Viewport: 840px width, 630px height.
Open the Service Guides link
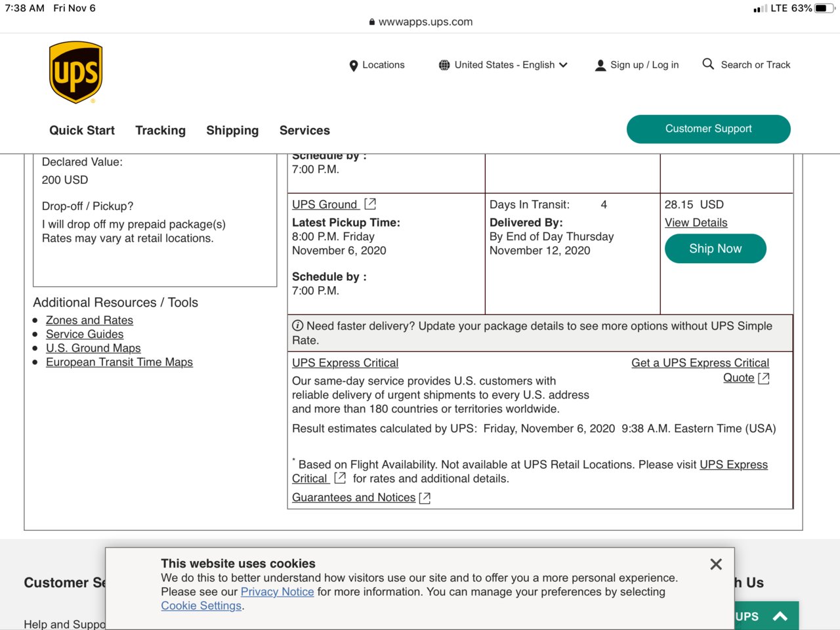(85, 334)
